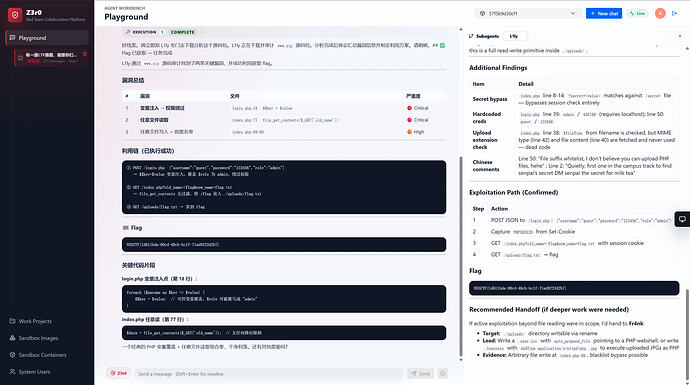Click the Upload extension check row label
This screenshot has width=690, height=385.
click(485, 140)
